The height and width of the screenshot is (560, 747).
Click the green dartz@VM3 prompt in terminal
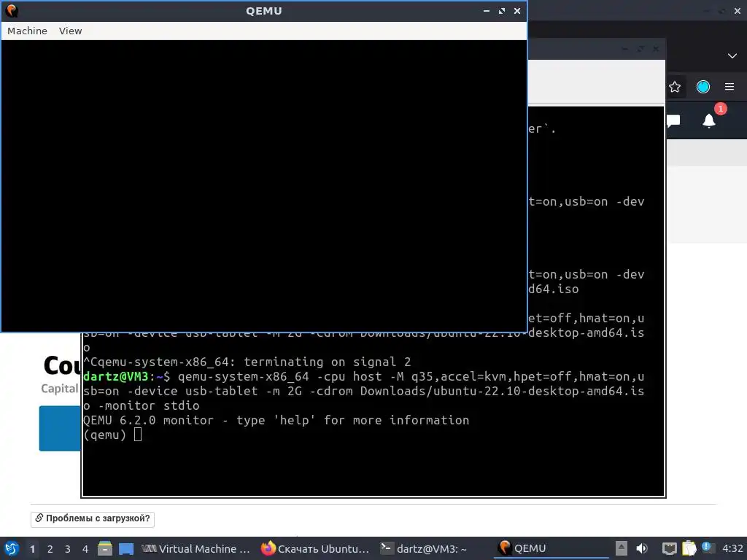[x=116, y=377]
